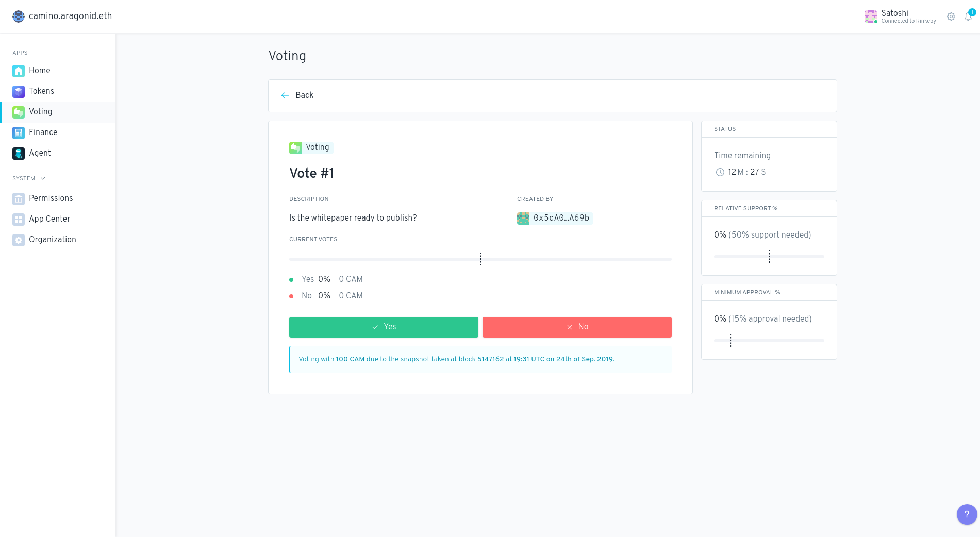This screenshot has width=980, height=537.
Task: Open the Tokens app icon
Action: (19, 91)
